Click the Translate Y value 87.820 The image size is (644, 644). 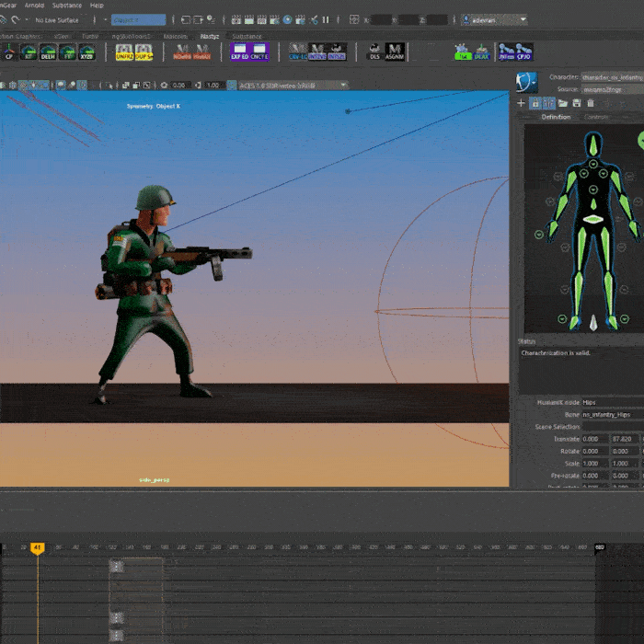625,439
